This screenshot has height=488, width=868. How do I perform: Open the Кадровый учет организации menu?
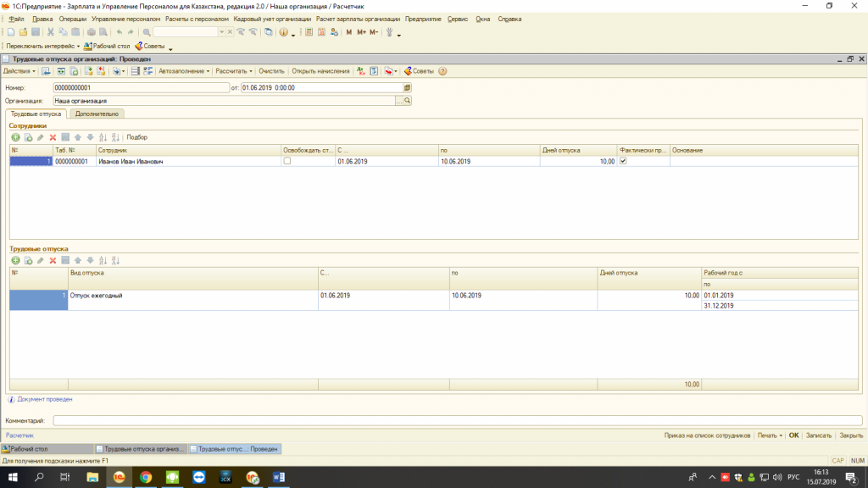[x=272, y=19]
